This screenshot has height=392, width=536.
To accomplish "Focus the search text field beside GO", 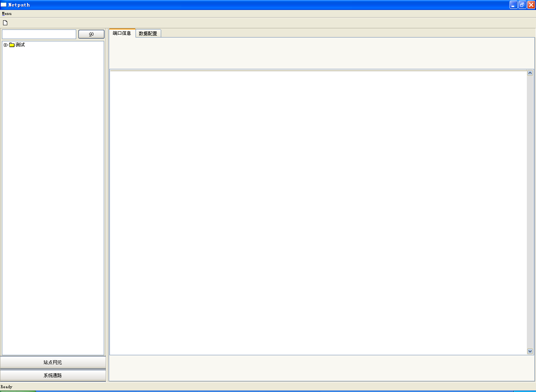I will [39, 34].
